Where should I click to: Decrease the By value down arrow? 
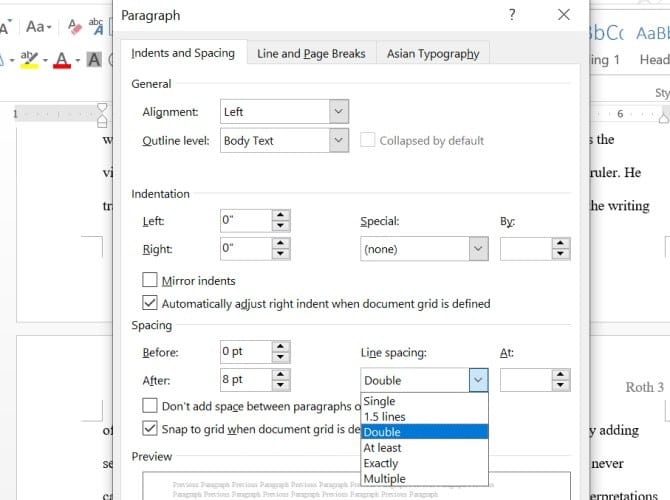(561, 254)
